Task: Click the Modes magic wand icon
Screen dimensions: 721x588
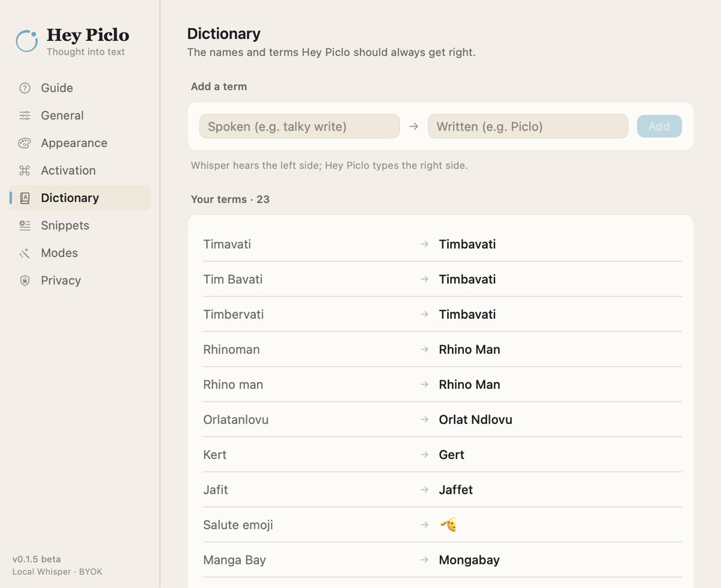Action: pyautogui.click(x=25, y=253)
